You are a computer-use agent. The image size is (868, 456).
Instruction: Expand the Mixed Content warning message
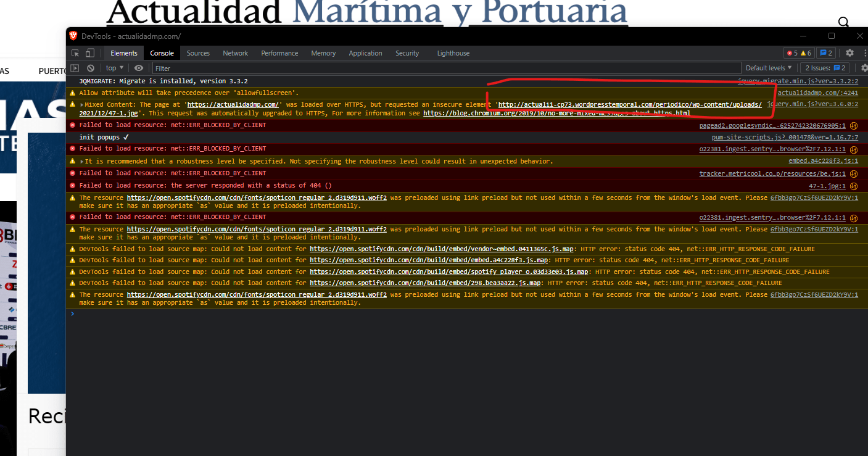(x=81, y=105)
